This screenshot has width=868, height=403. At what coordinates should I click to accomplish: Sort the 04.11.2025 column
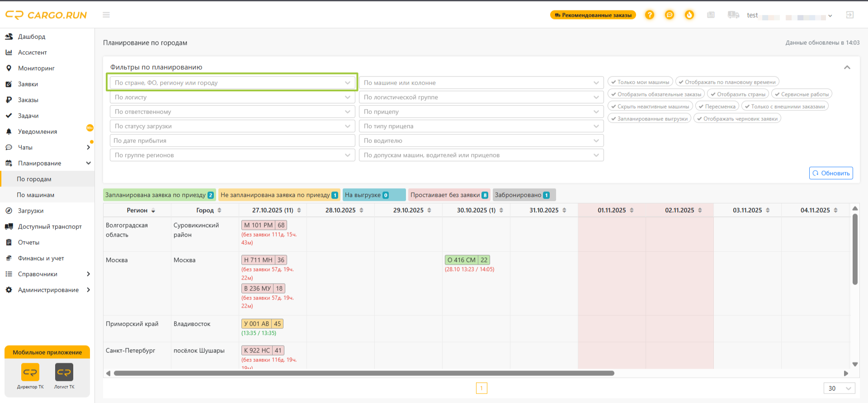point(835,210)
